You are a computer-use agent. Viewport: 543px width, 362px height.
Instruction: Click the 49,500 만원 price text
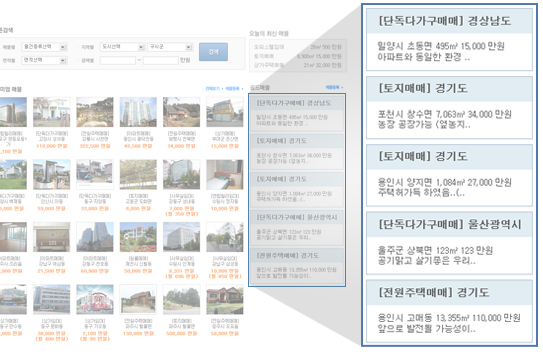138,146
